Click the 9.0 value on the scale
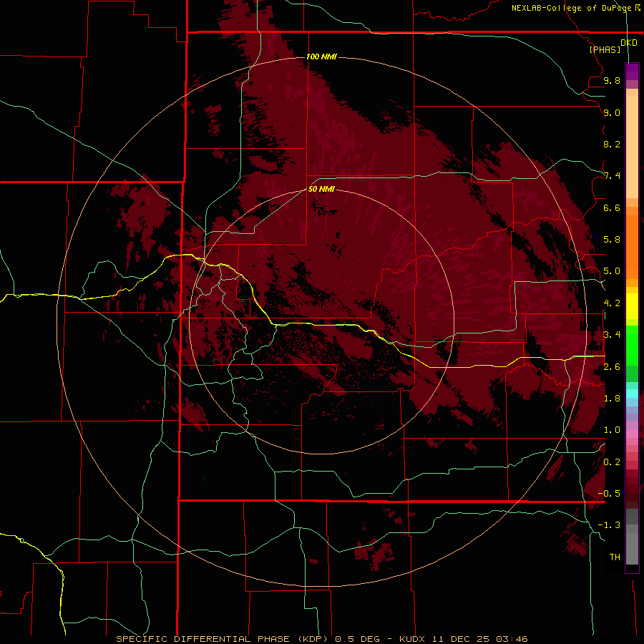This screenshot has width=644, height=644. [x=612, y=112]
